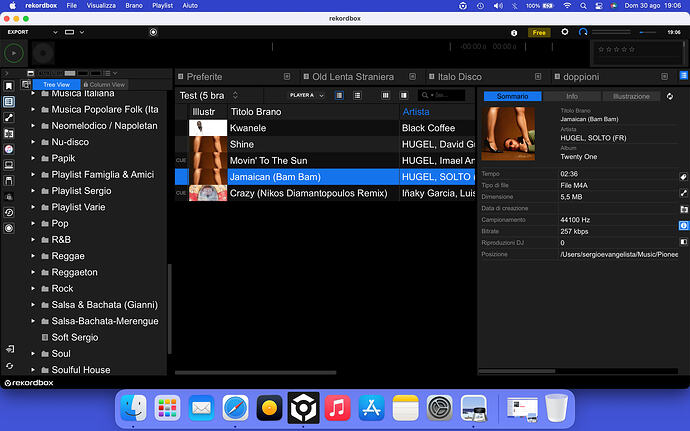
Task: Open the Aiuto menu
Action: [190, 6]
